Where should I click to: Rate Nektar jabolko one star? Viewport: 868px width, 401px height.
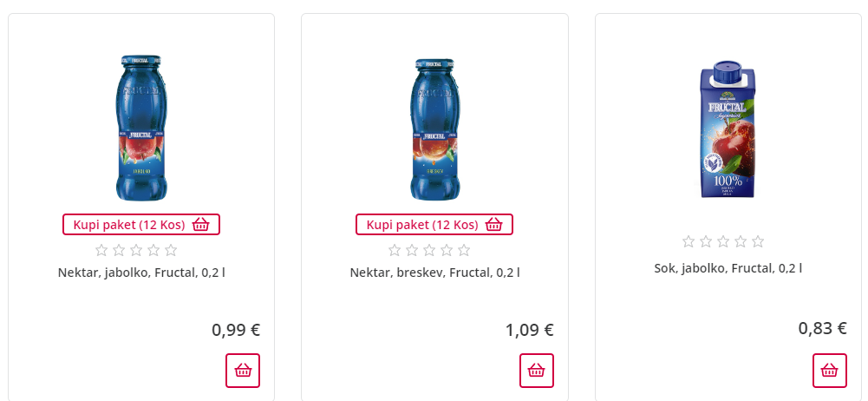101,250
